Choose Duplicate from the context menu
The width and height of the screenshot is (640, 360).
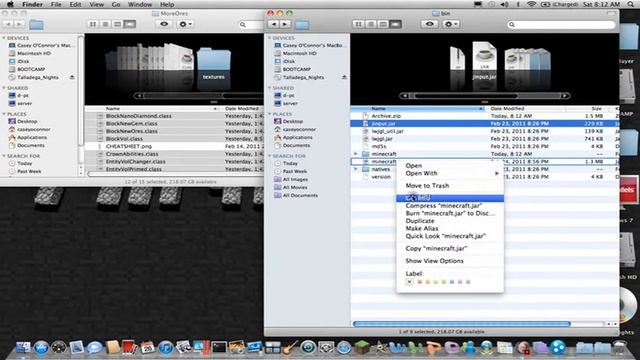click(450, 221)
